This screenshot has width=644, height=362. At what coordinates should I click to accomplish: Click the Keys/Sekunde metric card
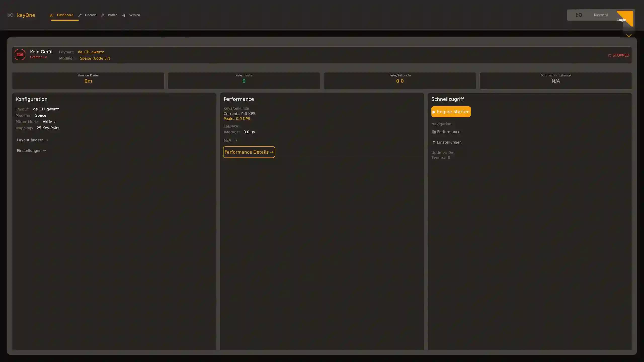coord(399,80)
